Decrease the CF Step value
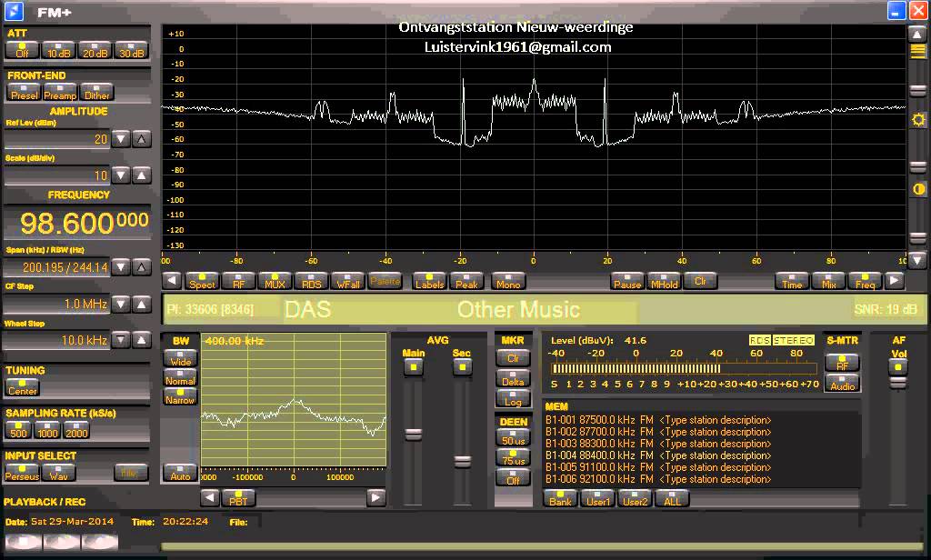 [121, 304]
